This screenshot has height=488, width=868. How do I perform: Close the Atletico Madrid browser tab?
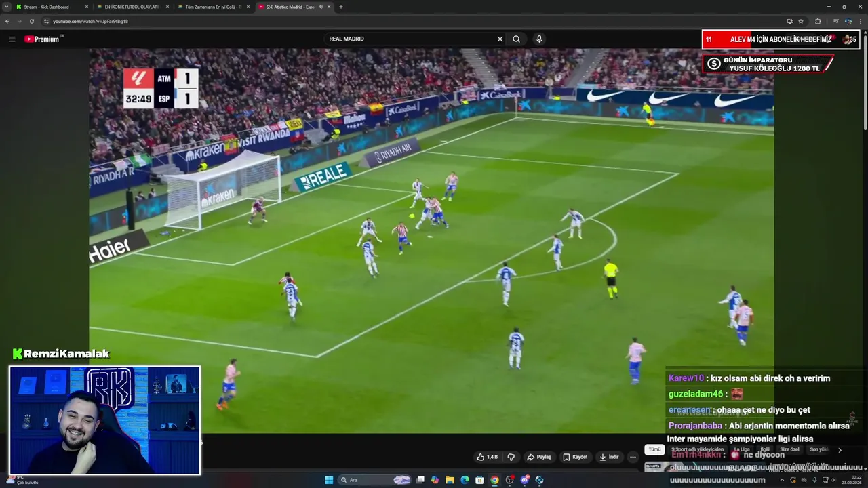[x=329, y=7]
